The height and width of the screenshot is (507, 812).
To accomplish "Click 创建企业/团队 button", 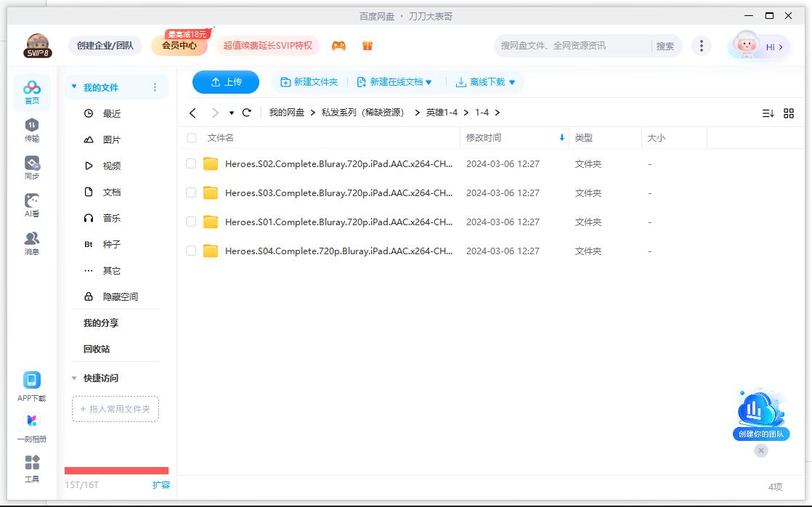I will (105, 46).
